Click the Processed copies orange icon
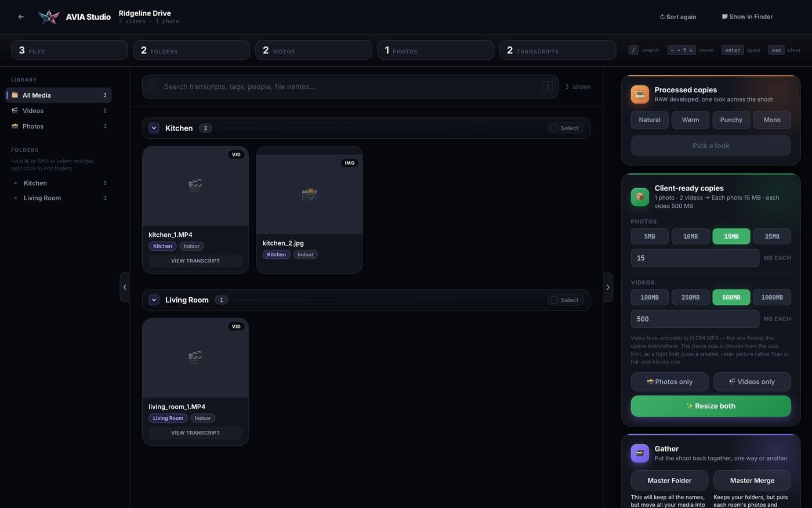 point(640,94)
